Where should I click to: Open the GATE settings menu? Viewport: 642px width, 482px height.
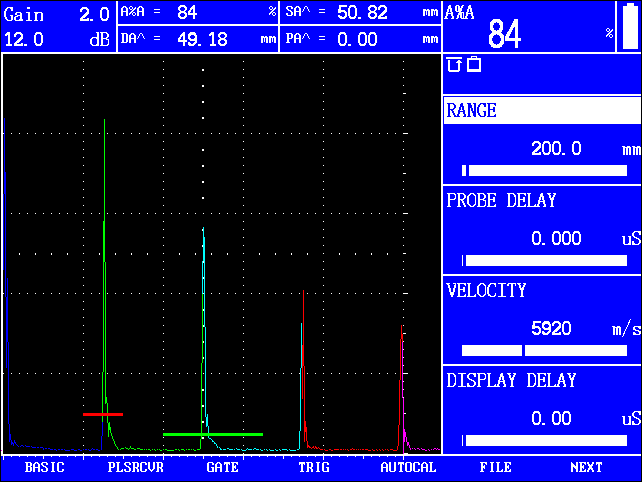tap(222, 467)
